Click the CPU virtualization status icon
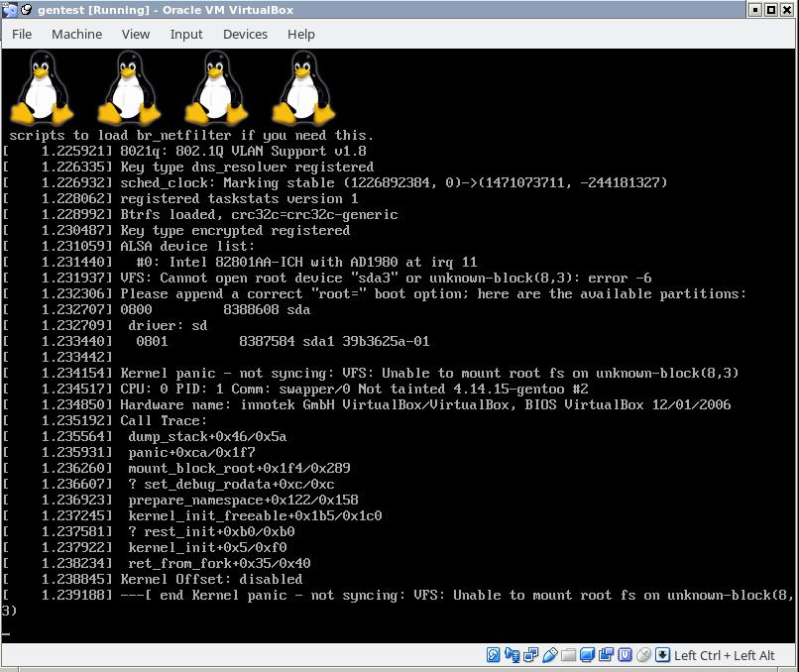Screen dimensions: 799x672 point(625,655)
